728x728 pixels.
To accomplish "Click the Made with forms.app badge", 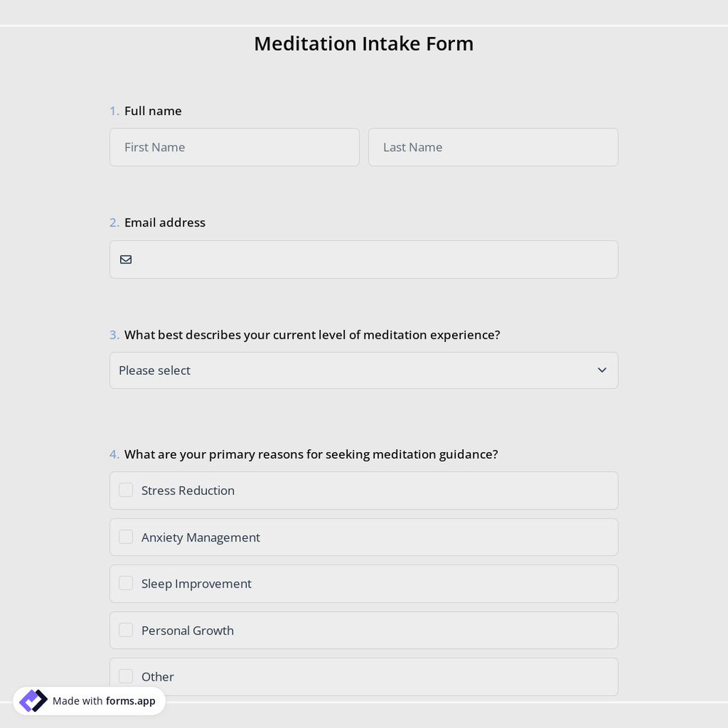I will 89,700.
